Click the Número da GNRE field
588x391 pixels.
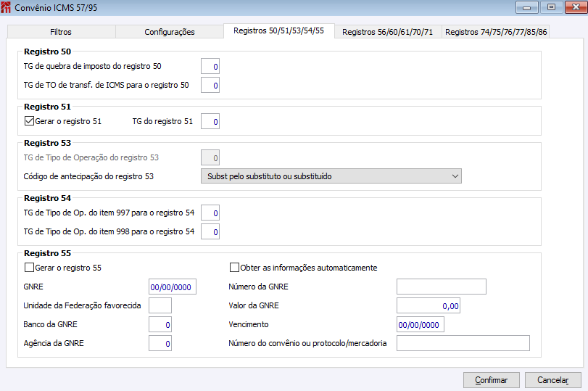click(442, 287)
